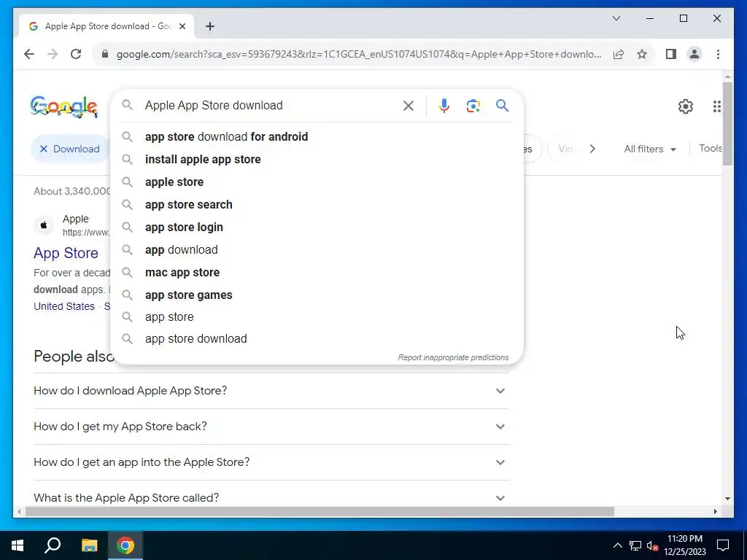747x560 pixels.
Task: Click the scroll down arrow
Action: click(x=727, y=499)
